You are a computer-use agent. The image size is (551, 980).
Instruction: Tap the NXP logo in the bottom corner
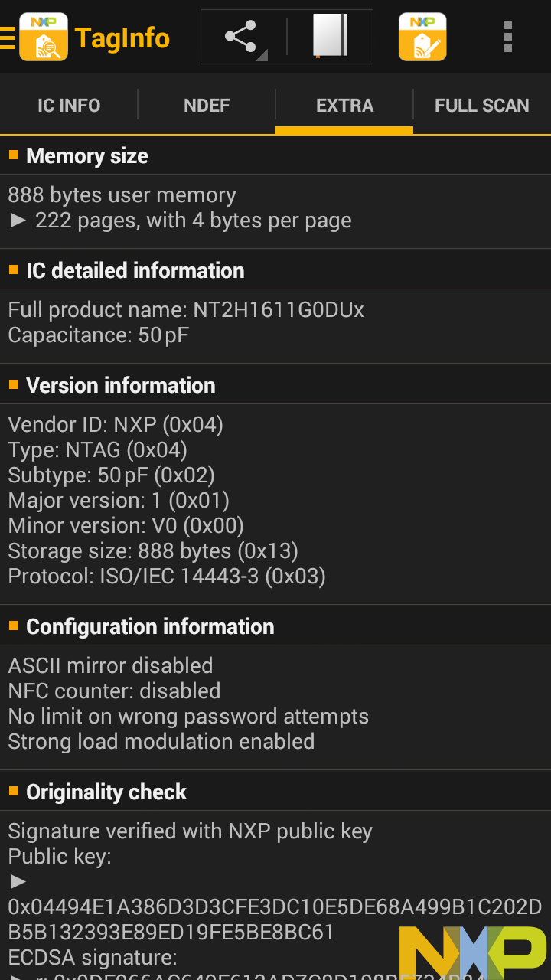pos(473,952)
